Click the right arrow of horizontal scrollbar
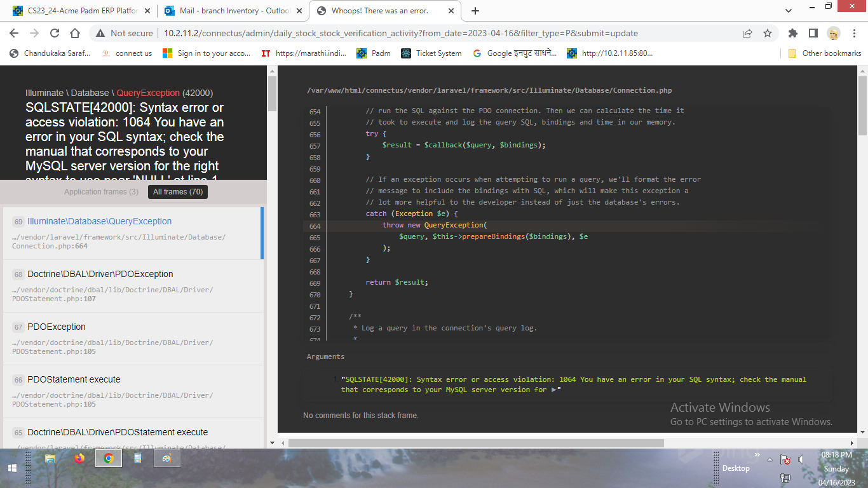 851,443
